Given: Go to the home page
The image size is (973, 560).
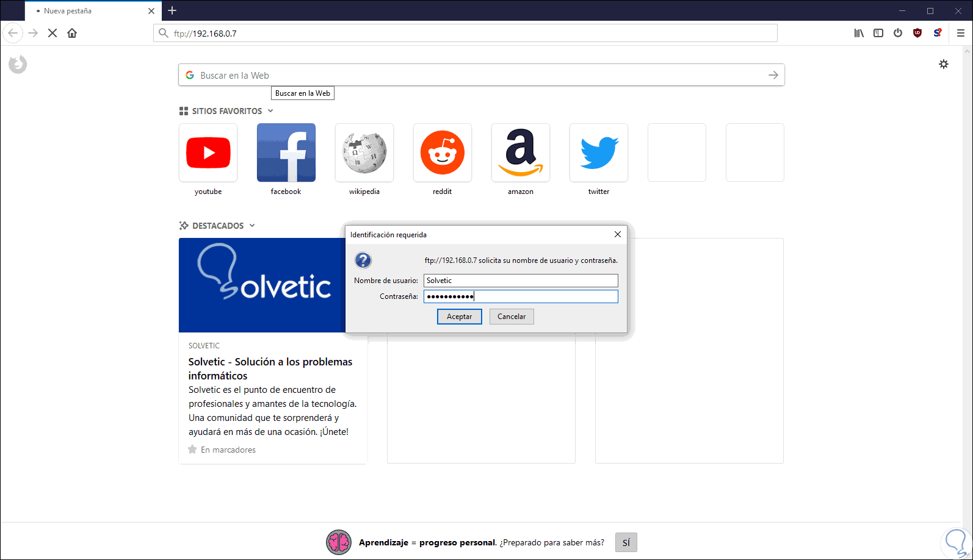Looking at the screenshot, I should coord(72,33).
